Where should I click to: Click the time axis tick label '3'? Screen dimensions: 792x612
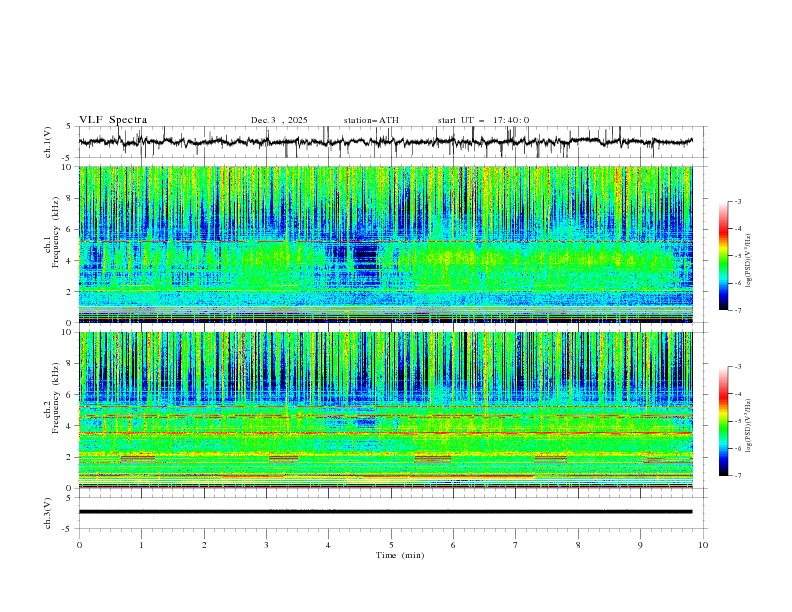click(x=266, y=545)
